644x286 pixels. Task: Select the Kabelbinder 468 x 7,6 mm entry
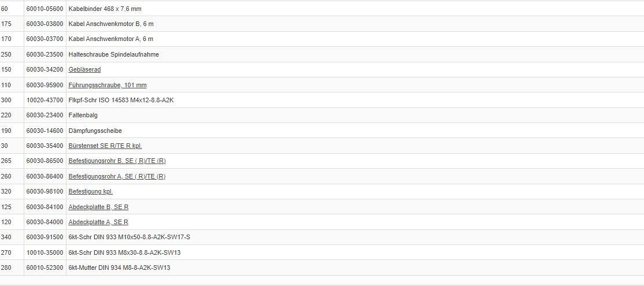point(105,9)
